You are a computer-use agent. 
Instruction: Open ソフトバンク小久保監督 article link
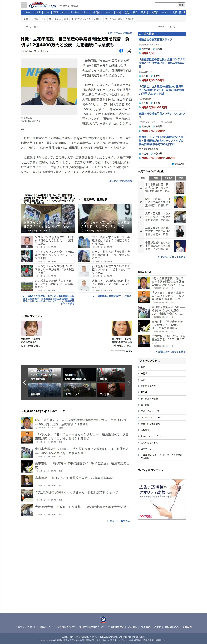(54, 240)
